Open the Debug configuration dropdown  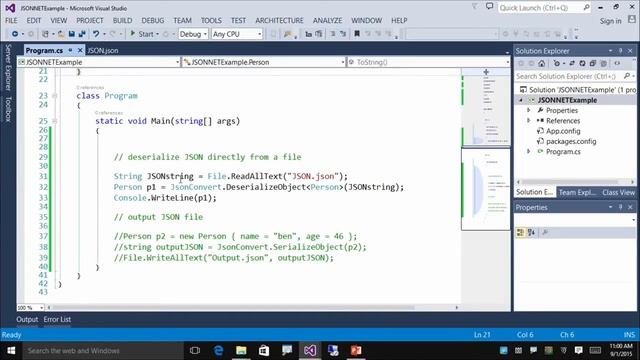click(193, 34)
